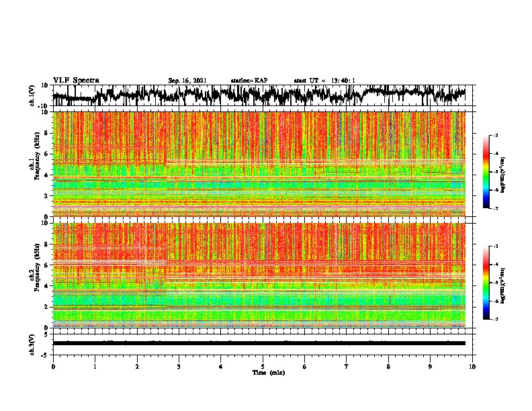Click the '3' tick on the time axis
The height and width of the screenshot is (411, 532).
coord(179,367)
